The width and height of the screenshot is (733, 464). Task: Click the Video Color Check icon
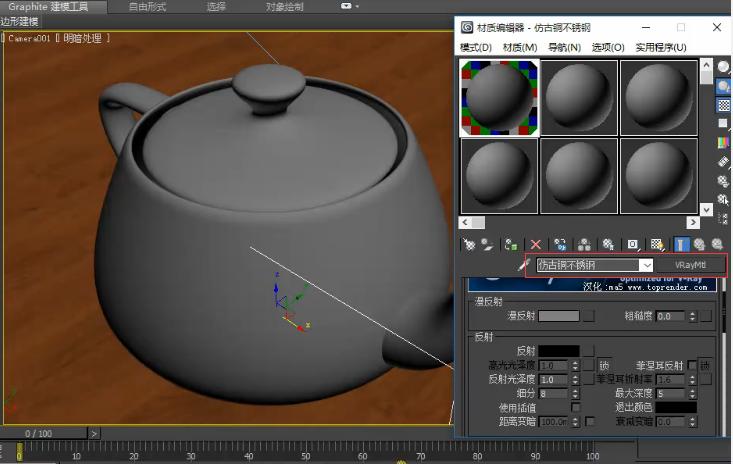pos(723,143)
